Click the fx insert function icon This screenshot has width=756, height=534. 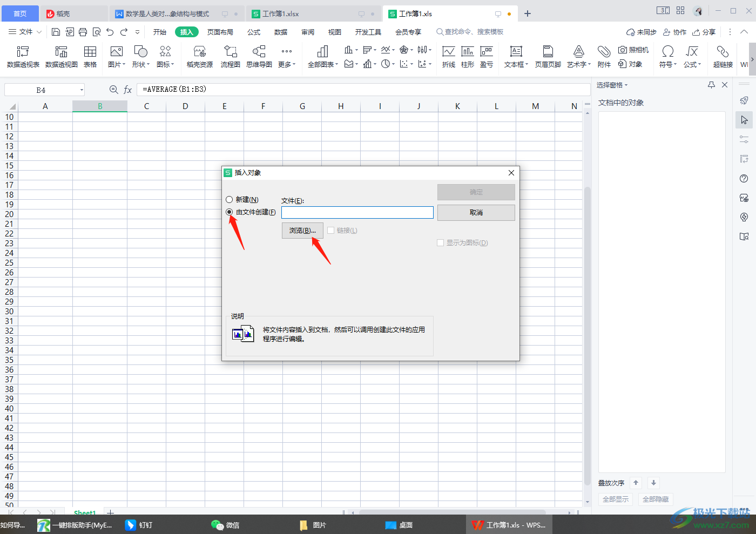coord(127,90)
